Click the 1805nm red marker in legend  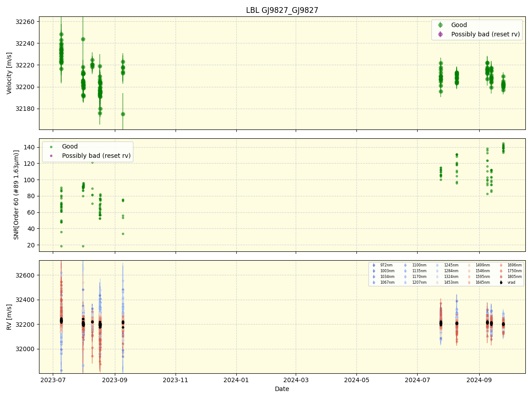(501, 277)
